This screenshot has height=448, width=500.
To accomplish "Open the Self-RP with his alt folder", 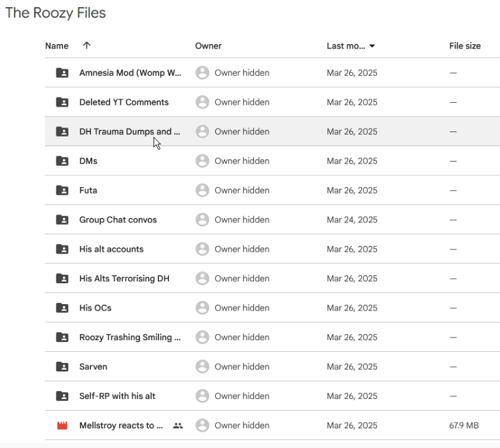I will (x=117, y=396).
